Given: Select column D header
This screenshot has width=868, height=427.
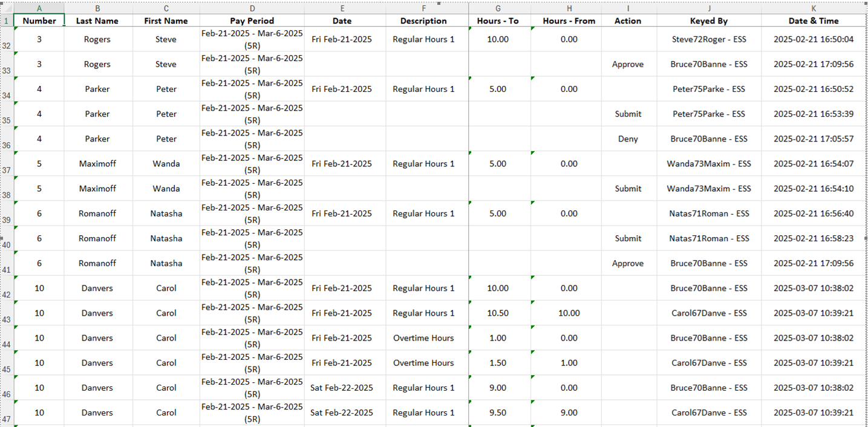Looking at the screenshot, I should (252, 8).
